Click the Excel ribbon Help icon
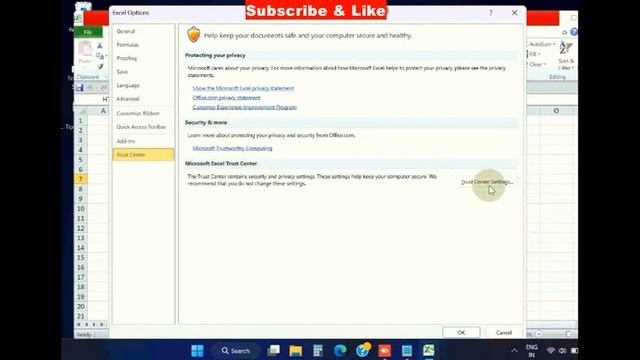 pyautogui.click(x=573, y=32)
